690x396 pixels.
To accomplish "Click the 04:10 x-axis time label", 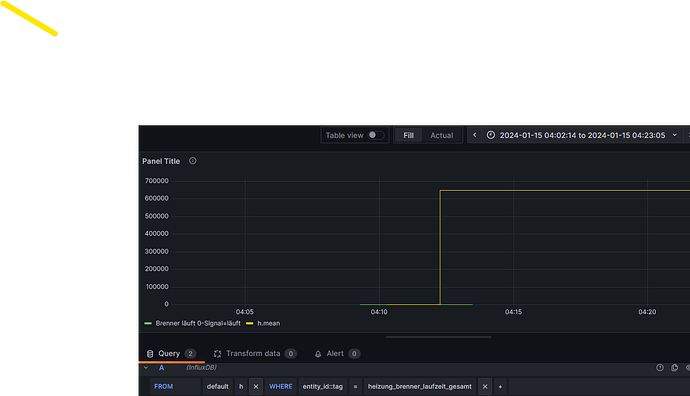I will pos(379,312).
